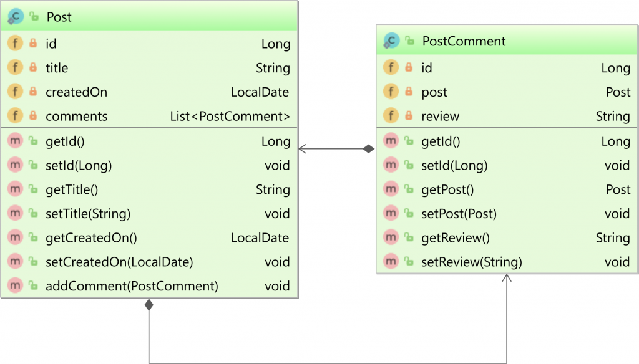Image resolution: width=639 pixels, height=364 pixels.
Task: Select the addComment(PostComment) method
Action: pos(132,286)
